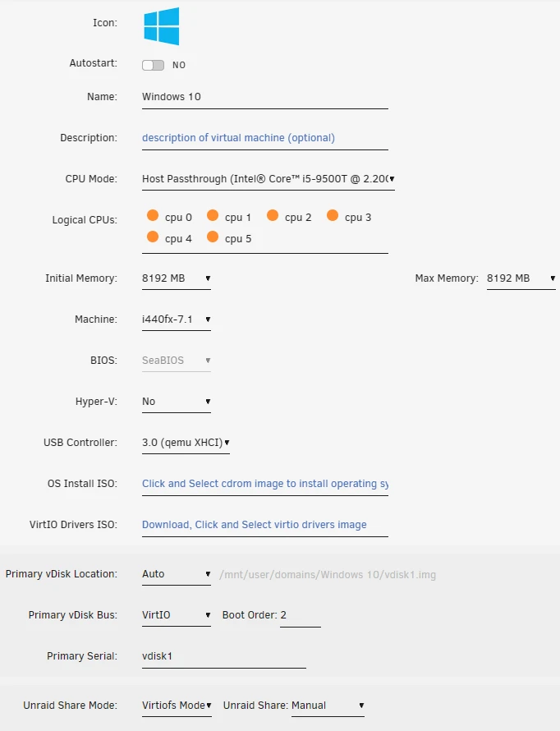Disable the cpu 5 core
The image size is (560, 731).
coord(213,237)
